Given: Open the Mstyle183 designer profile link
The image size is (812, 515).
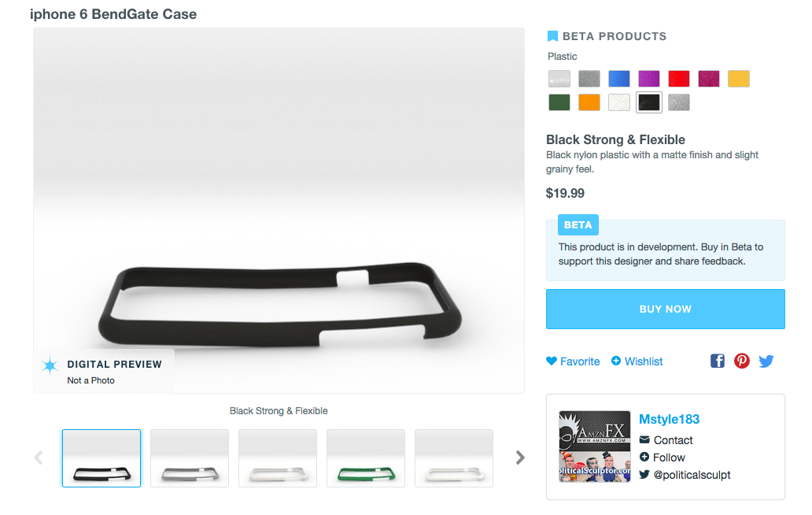Looking at the screenshot, I should pos(669,419).
